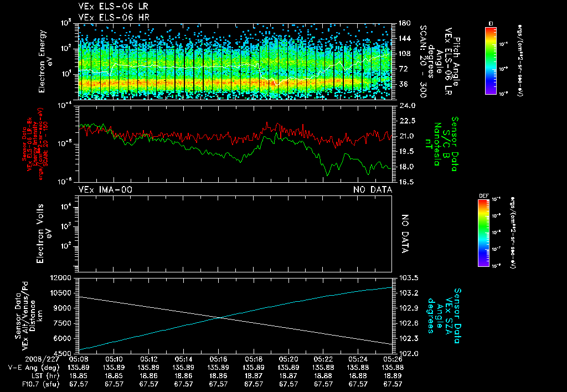Select the VEx IMA-00 panel label
The width and height of the screenshot is (567, 392).
click(106, 190)
